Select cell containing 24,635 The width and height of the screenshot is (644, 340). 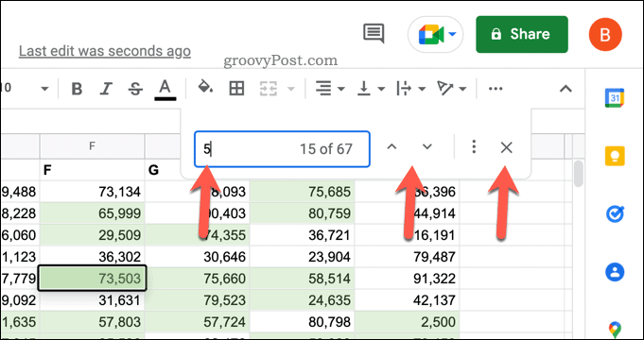[303, 300]
